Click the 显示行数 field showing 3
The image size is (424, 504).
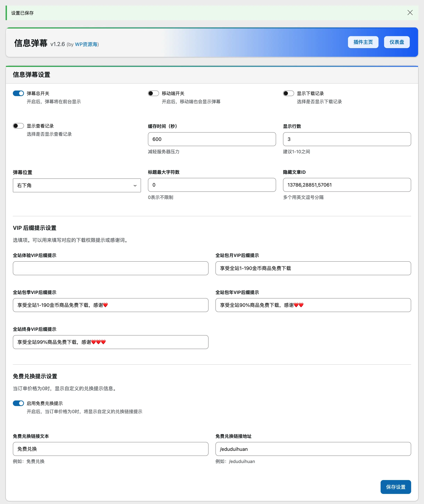tap(347, 139)
